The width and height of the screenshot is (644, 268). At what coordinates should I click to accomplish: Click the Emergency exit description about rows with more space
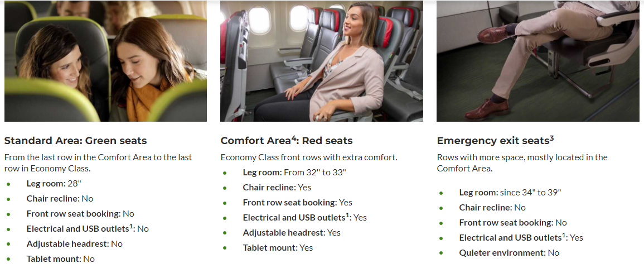(x=522, y=163)
